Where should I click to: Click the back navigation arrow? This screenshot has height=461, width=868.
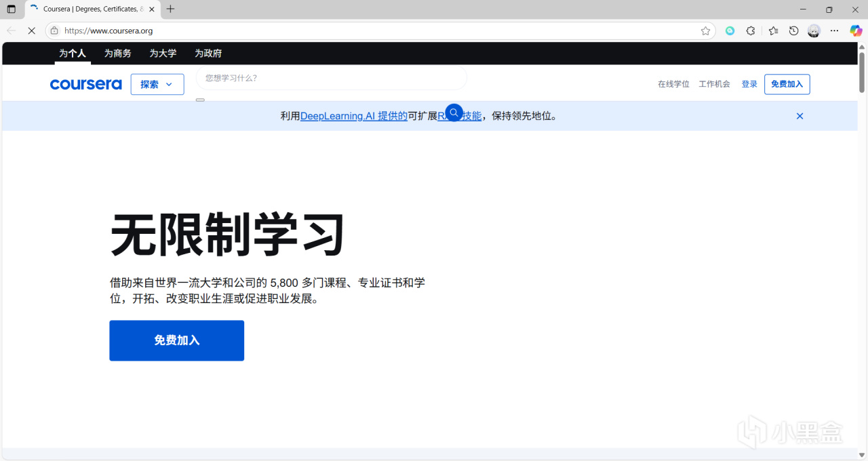point(12,31)
